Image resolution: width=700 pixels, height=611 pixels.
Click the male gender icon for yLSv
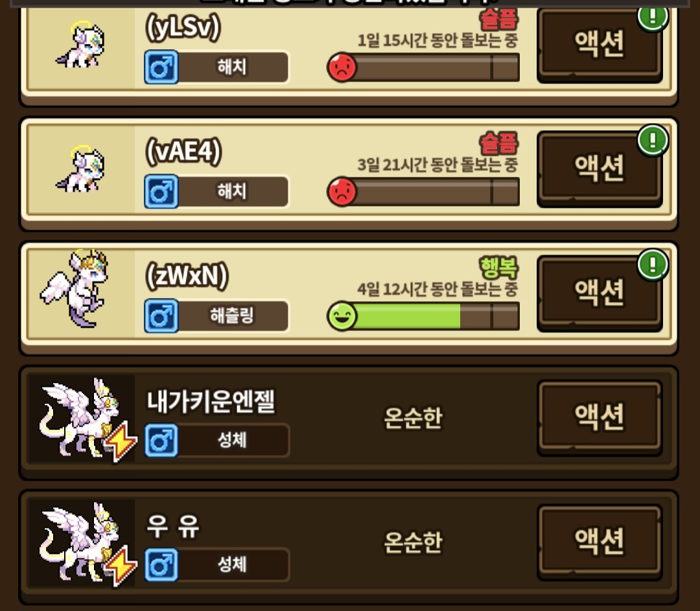(x=161, y=67)
